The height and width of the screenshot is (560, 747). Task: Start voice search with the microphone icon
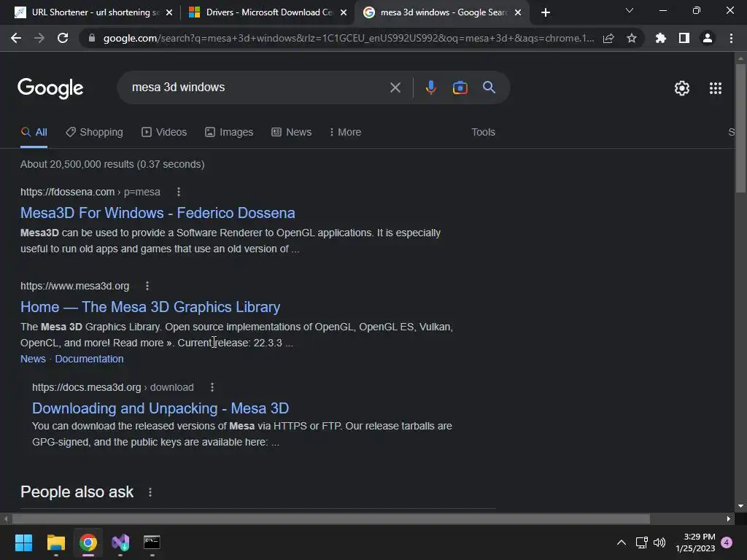pos(430,87)
